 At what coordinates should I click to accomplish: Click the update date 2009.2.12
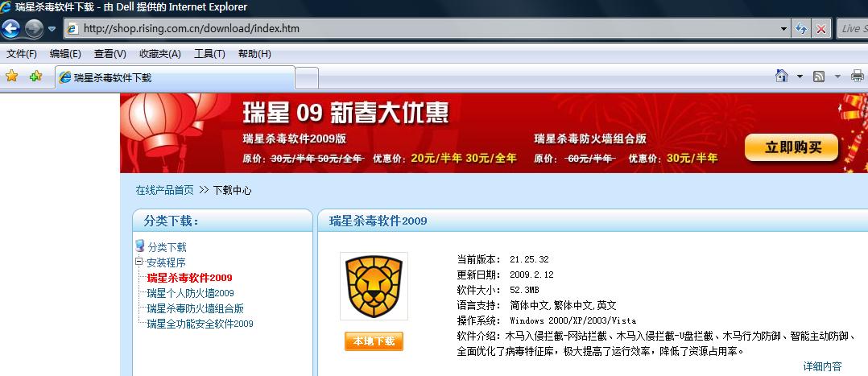tap(531, 275)
